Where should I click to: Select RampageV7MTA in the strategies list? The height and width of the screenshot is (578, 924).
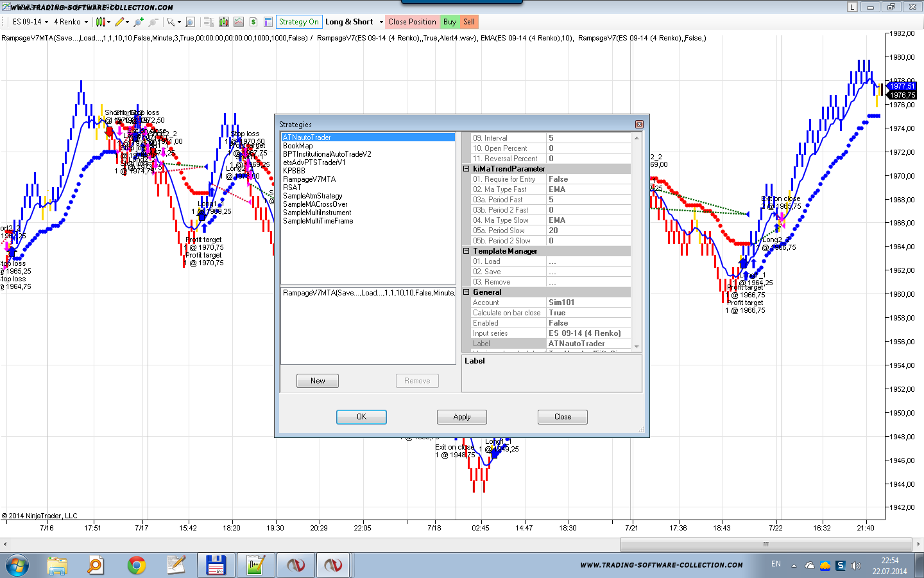(309, 179)
